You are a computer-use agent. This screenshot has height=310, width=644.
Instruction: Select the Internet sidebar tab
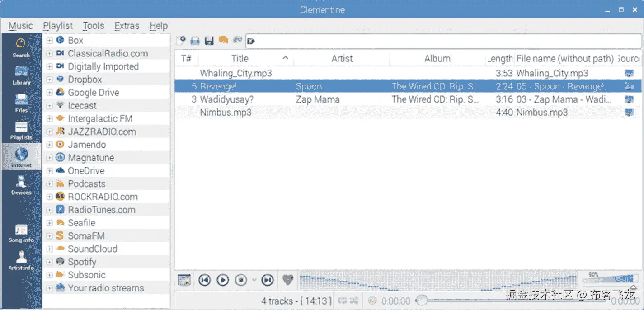coord(21,157)
